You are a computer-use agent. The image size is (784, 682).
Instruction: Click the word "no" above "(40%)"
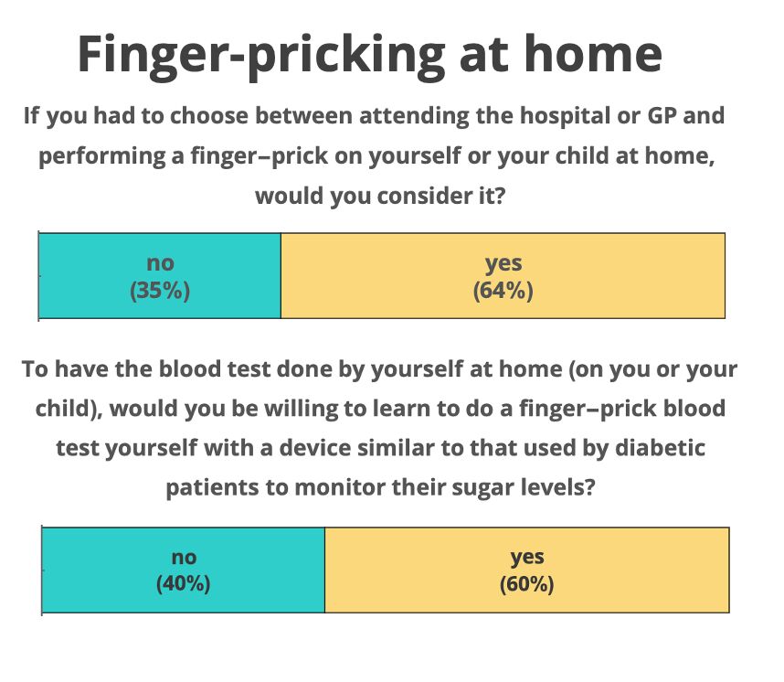coord(184,558)
